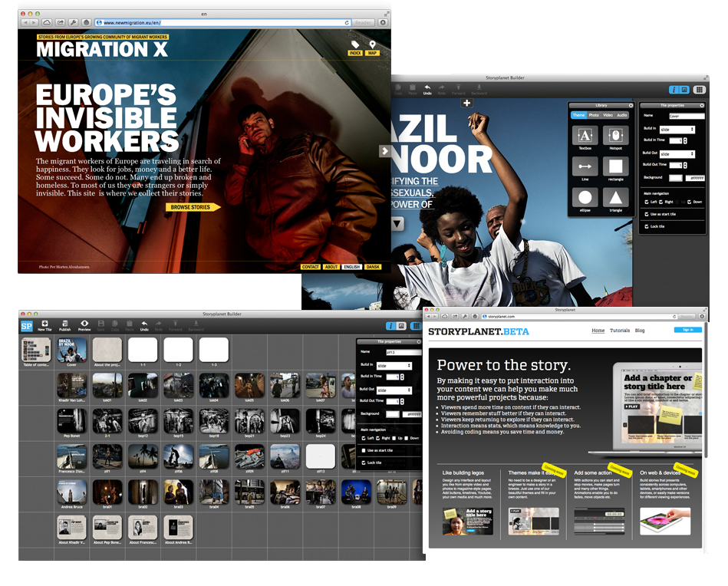Click Undo in the lower Builder toolbar
Image resolution: width=728 pixels, height=586 pixels.
pos(144,325)
